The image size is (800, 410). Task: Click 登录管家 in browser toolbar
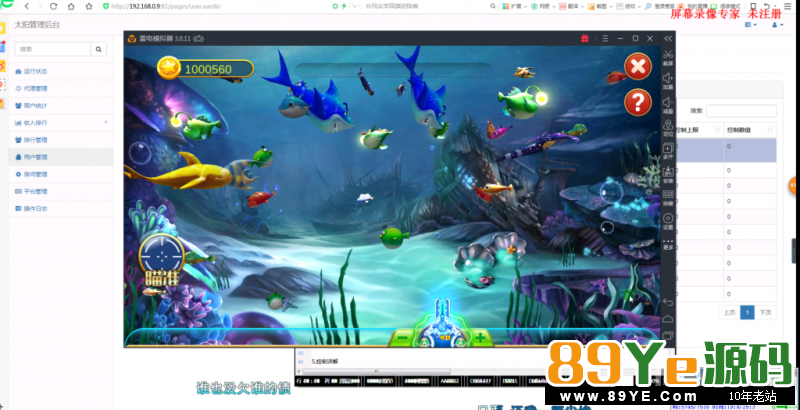coord(659,6)
